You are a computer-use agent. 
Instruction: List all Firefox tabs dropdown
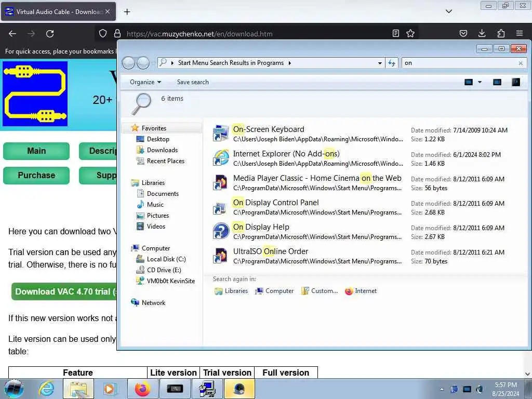tap(449, 11)
